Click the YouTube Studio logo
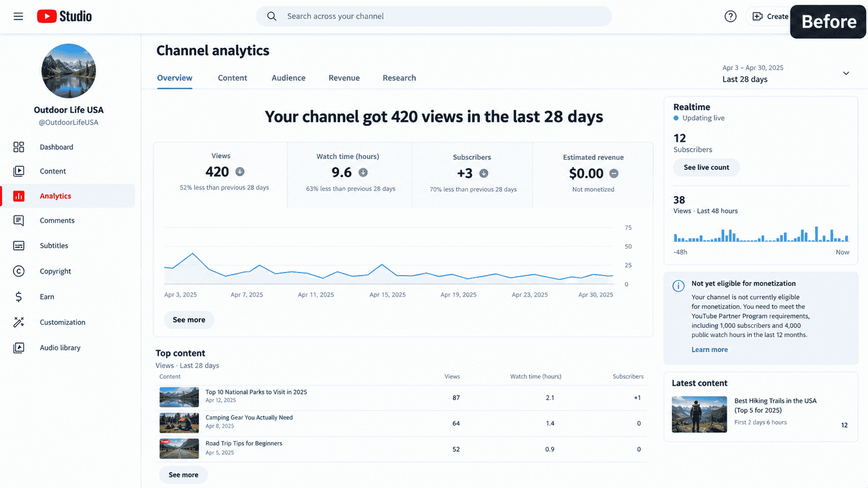The image size is (868, 488). 64,16
